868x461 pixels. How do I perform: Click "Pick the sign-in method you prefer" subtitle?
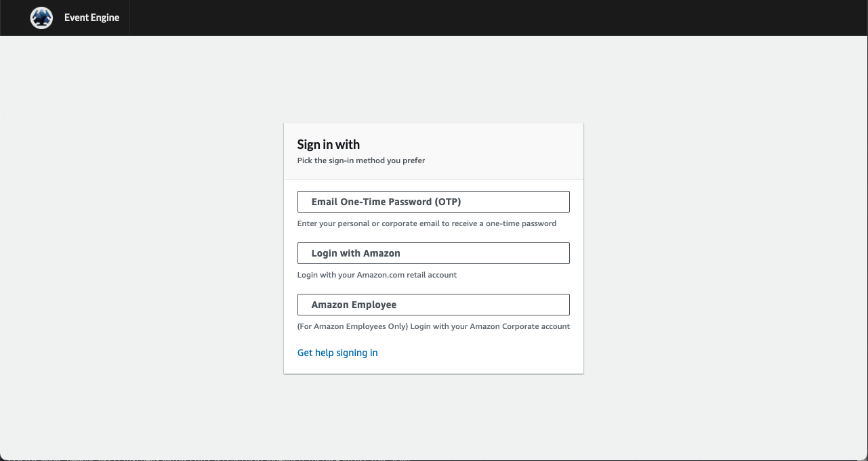point(361,160)
